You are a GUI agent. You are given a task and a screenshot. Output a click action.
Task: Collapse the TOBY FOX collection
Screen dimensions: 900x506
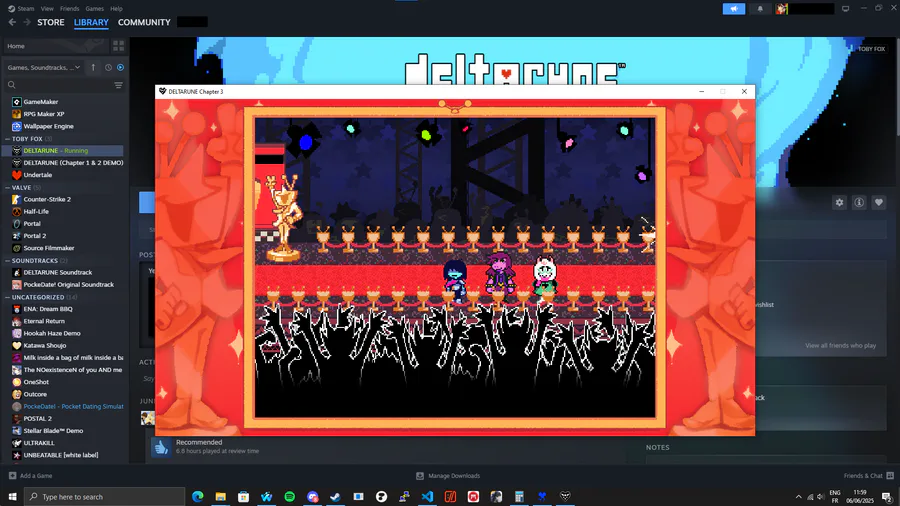click(7, 139)
